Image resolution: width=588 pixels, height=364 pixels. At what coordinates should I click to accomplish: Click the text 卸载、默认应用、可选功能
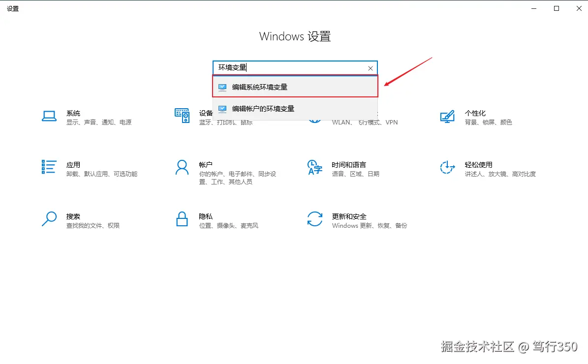point(102,174)
